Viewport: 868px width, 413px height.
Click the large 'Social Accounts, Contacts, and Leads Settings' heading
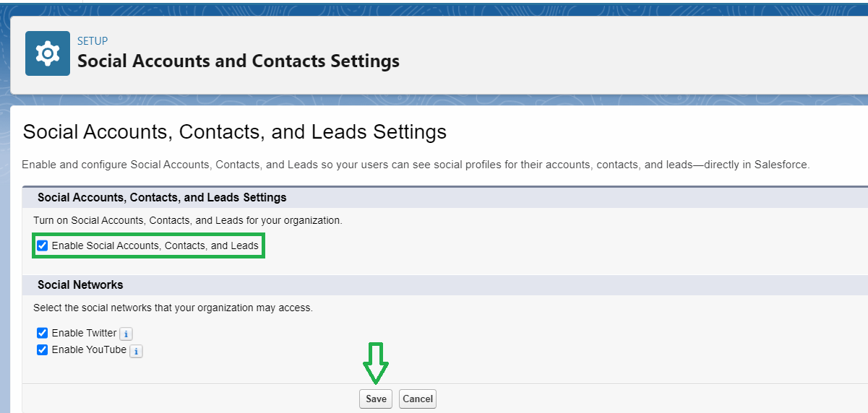click(x=234, y=132)
